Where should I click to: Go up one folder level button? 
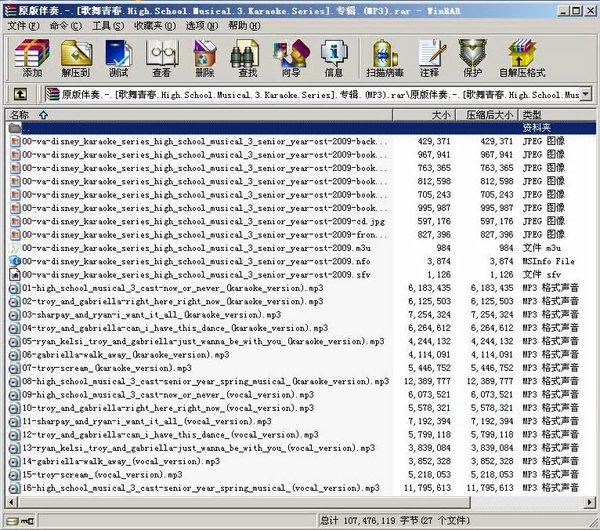click(20, 94)
